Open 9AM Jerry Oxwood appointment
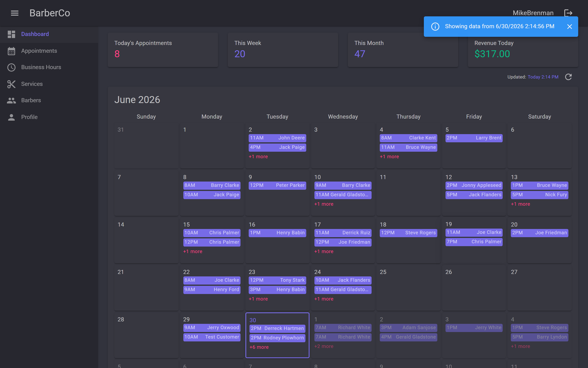The image size is (588, 368). (x=212, y=328)
